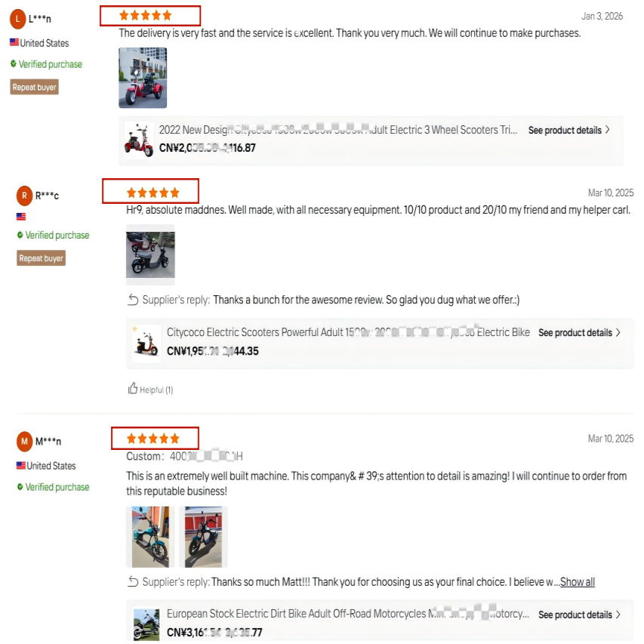644x644 pixels.
Task: Open M***n's second review photo with red building
Action: tap(203, 537)
